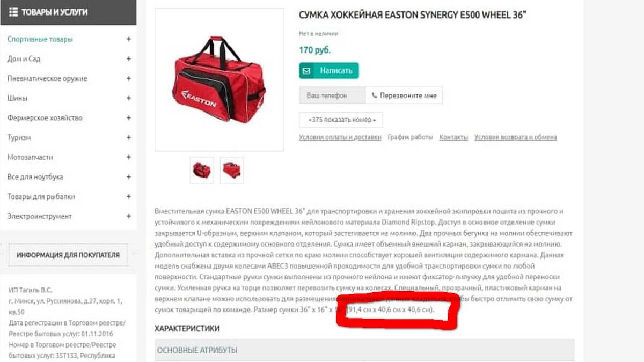Open the +375 показать номер dropdown
Viewport: 644px width, 362px height.
pyautogui.click(x=341, y=120)
